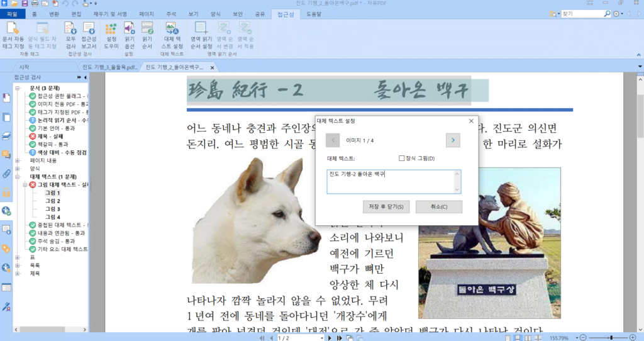Screen dimensions: 644x341
Task: Open file folder icon in quick access toolbar
Action: tap(14, 3)
